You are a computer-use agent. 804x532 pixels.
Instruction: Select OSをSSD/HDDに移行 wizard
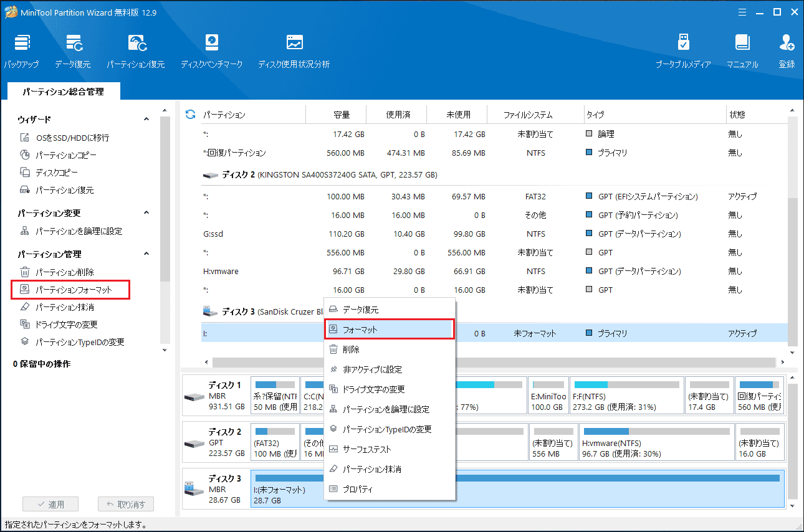[65, 138]
